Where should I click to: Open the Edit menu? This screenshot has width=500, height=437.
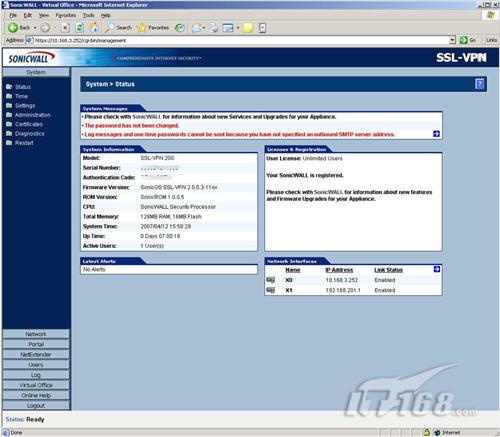28,15
